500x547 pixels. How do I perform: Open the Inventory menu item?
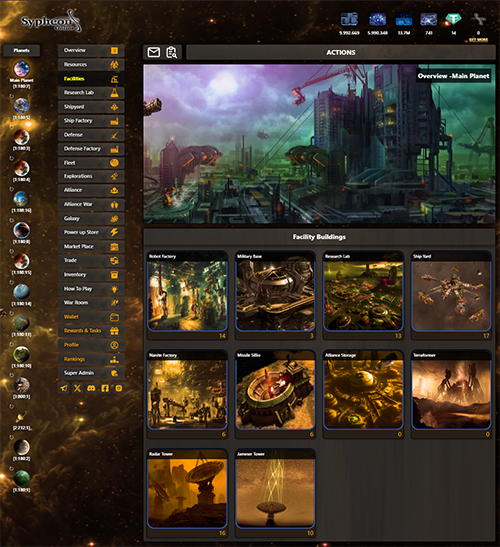click(91, 275)
